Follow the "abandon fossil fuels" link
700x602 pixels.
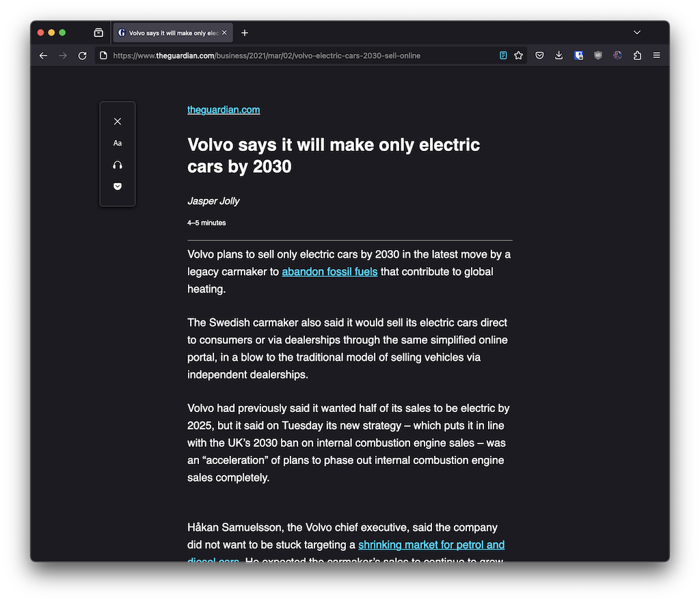pos(329,272)
